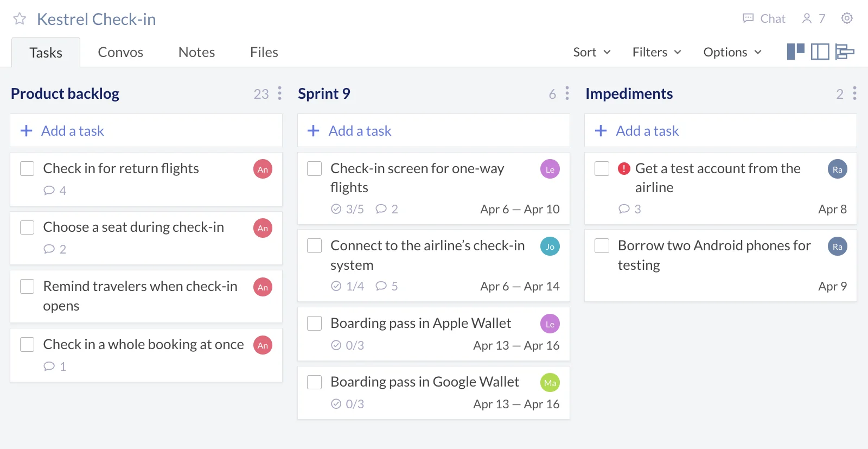Go to the Files tab
Viewport: 868px width, 449px height.
click(264, 52)
